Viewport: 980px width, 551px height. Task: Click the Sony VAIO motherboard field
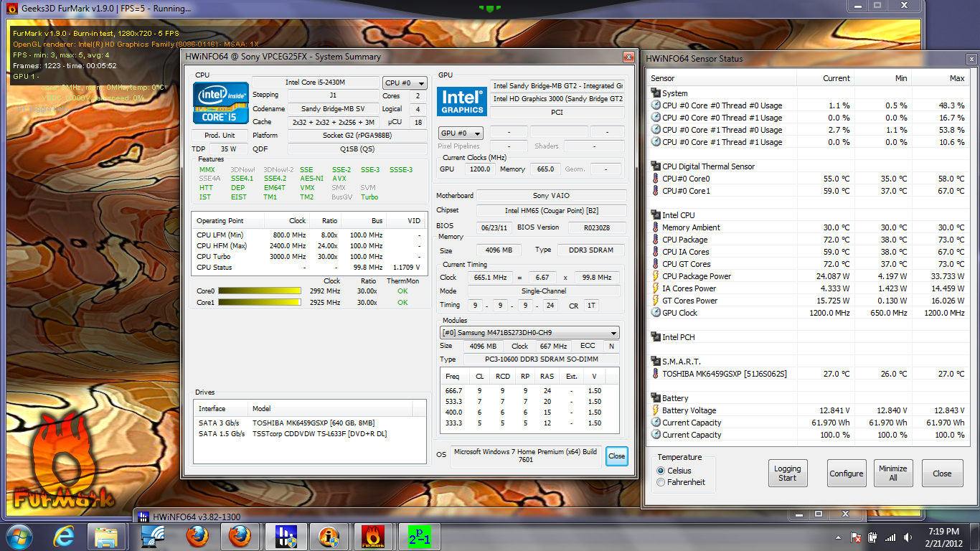coord(551,195)
